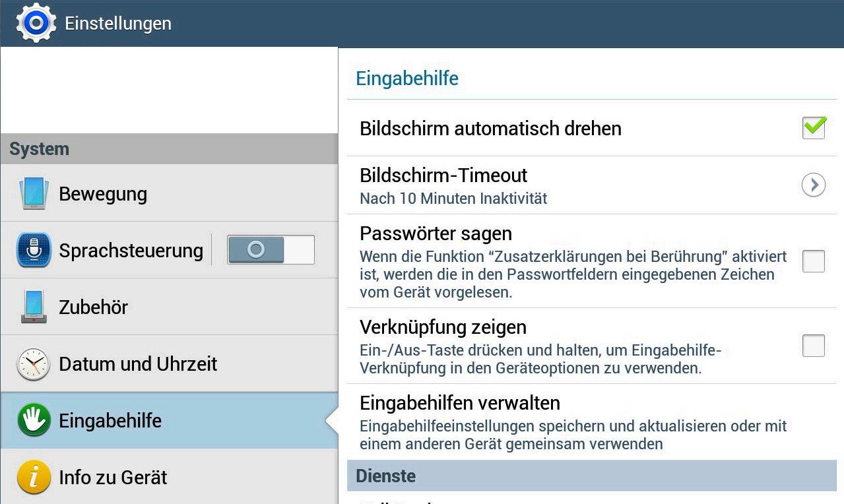This screenshot has width=844, height=504.
Task: Tap the Bewegung motion icon
Action: coord(34,193)
